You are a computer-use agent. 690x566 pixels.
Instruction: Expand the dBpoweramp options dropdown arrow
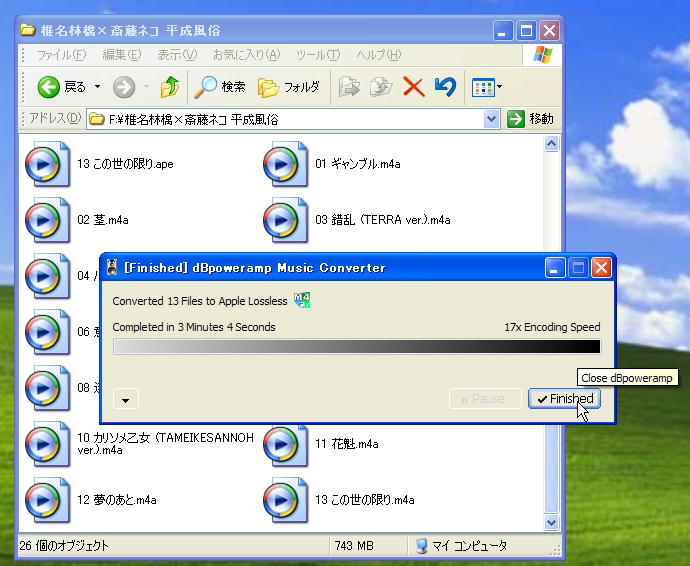pos(125,400)
